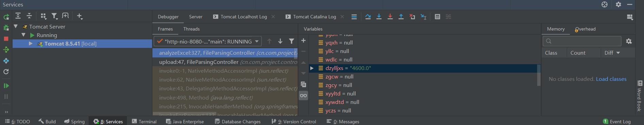Viewport: 644px width, 125px height.
Task: Resume the program in the Services sidebar
Action: coord(6,86)
